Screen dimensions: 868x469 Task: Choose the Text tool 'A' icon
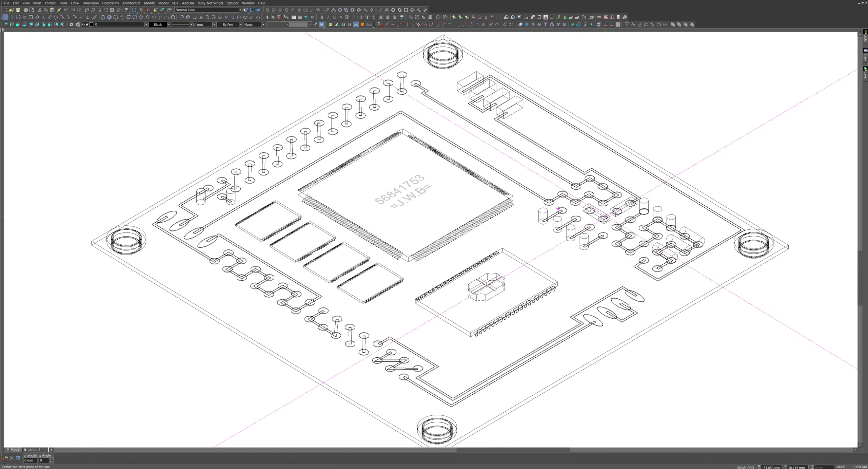(x=267, y=17)
